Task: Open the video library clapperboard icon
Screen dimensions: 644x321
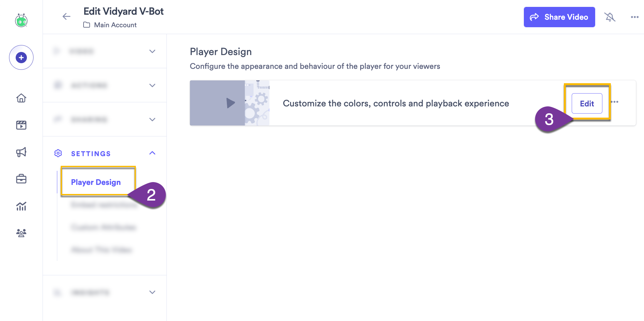Action: click(x=21, y=125)
